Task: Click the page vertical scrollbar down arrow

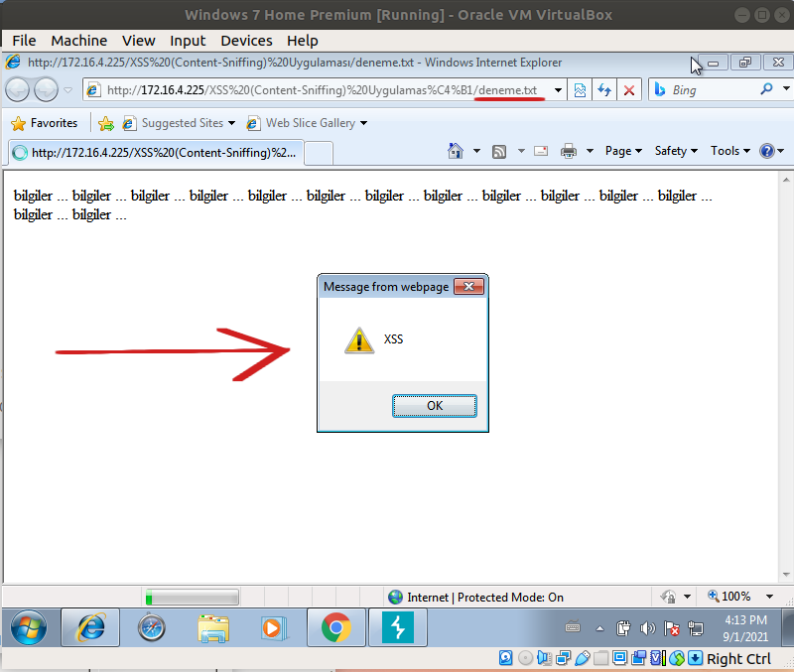Action: 785,575
